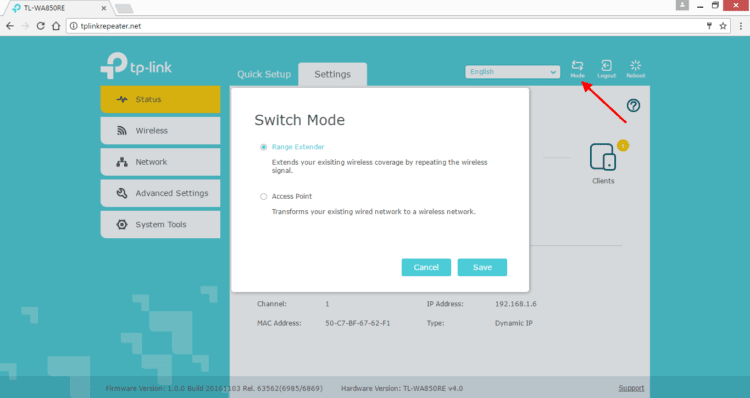Close the TL-WA850RE browser tab

pos(104,8)
